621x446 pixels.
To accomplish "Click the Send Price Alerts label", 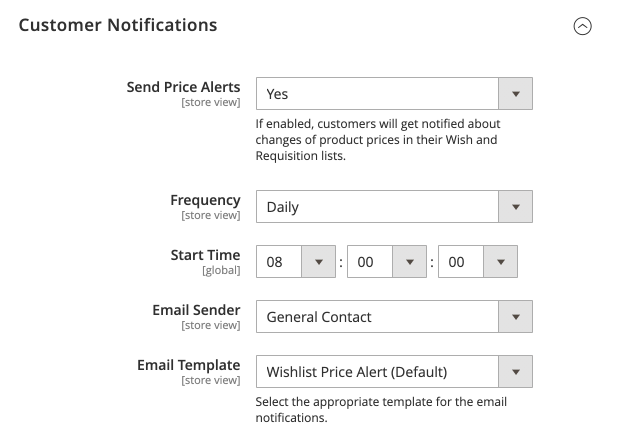I will 183,87.
